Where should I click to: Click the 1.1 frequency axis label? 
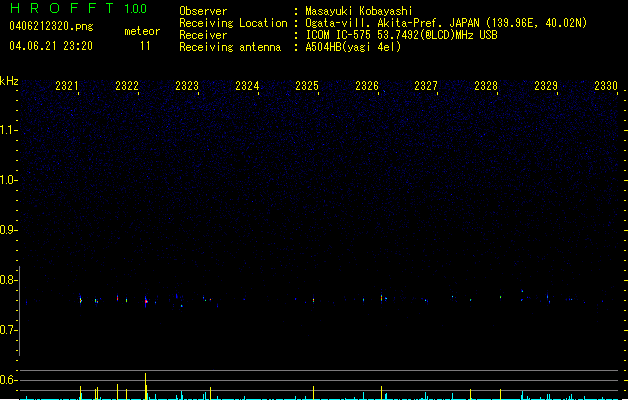coord(8,130)
